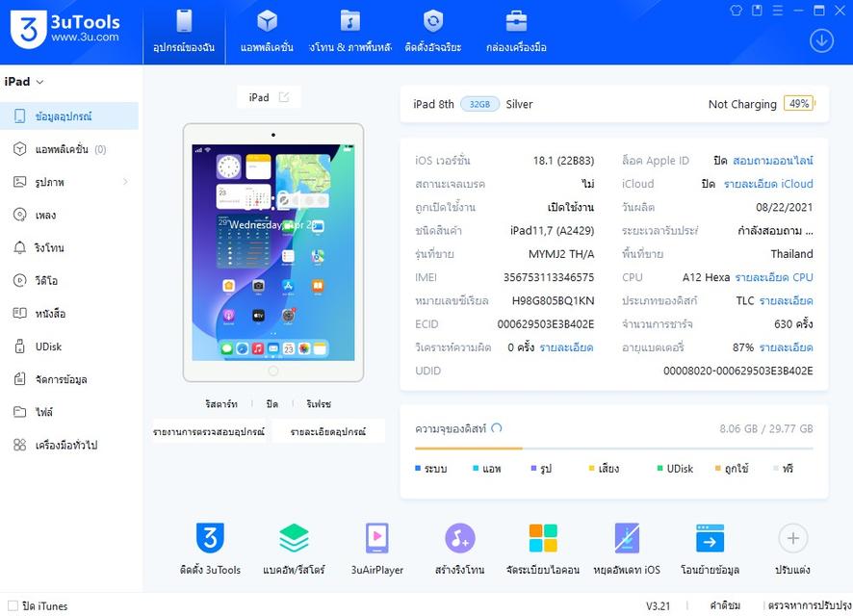Open General Tools in the sidebar

pos(69,445)
